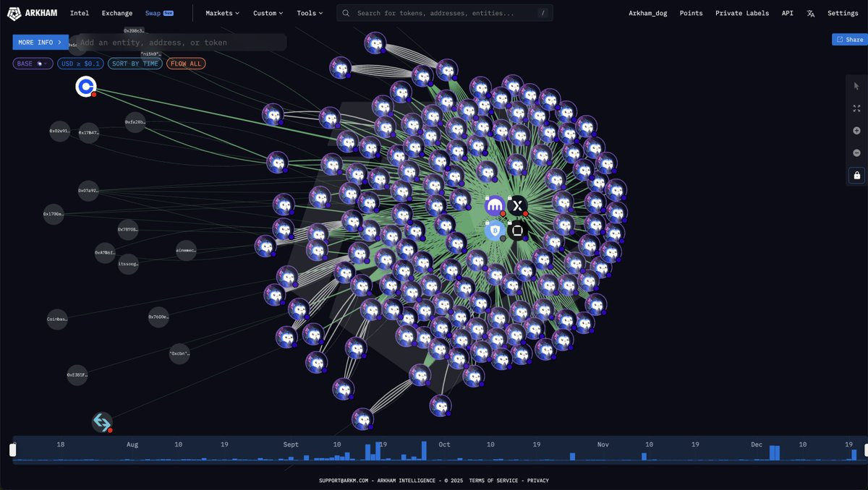Select the 0x76D0e address node
868x490 pixels.
click(158, 317)
